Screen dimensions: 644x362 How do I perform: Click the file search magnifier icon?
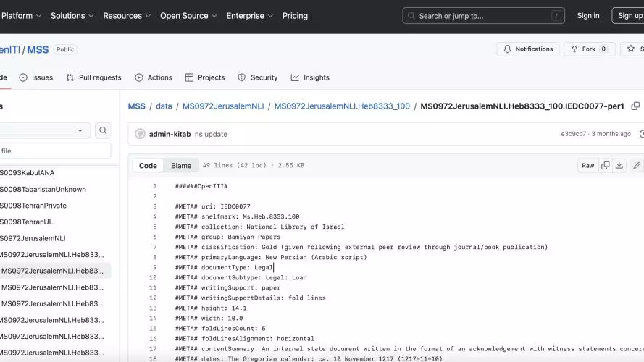[x=103, y=130]
